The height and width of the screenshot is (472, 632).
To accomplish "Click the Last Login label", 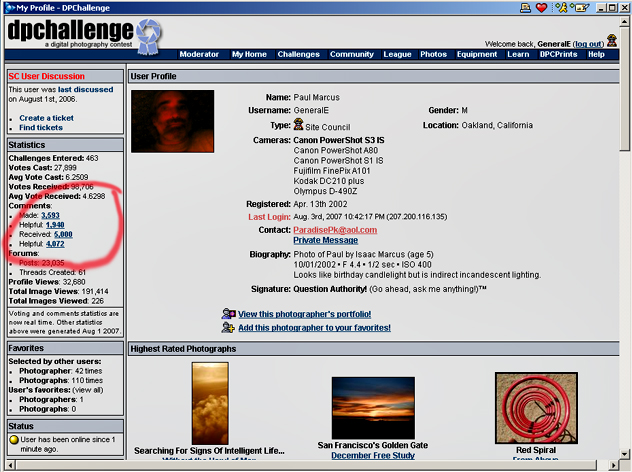I will tap(269, 217).
